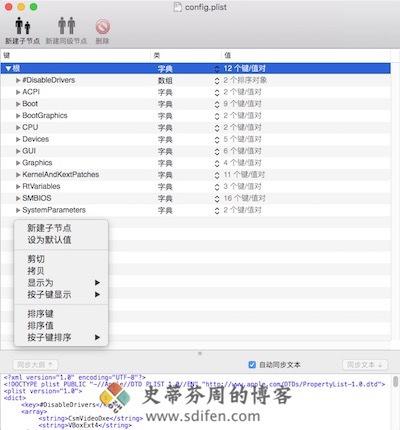The image size is (400, 430).
Task: Expand the SMBIOS node
Action: 18,198
